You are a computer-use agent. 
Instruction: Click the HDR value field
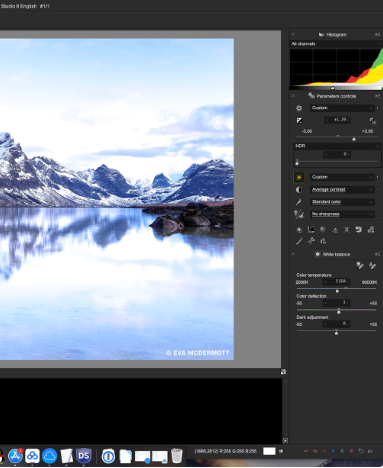(x=337, y=154)
